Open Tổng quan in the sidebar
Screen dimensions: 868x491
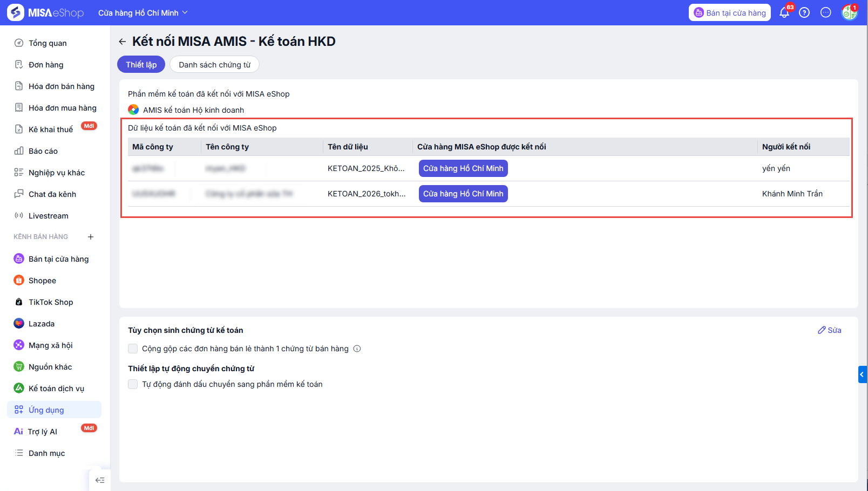point(54,43)
